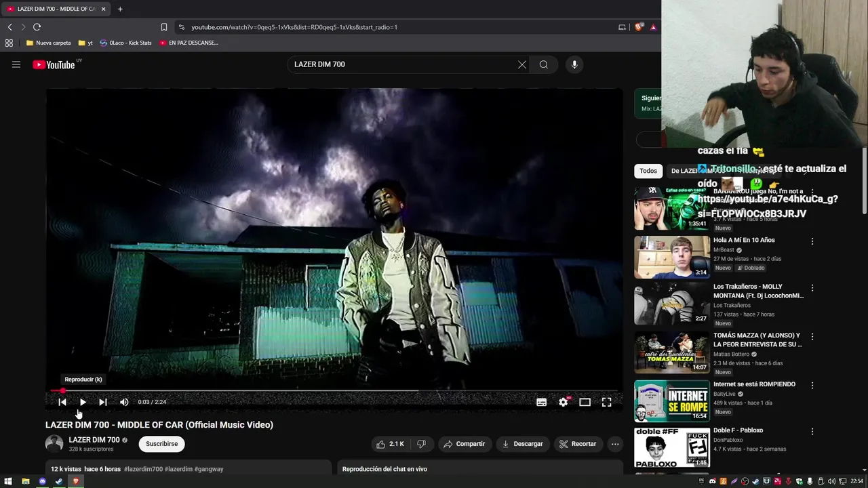Select the Todos filter chip

coord(648,171)
